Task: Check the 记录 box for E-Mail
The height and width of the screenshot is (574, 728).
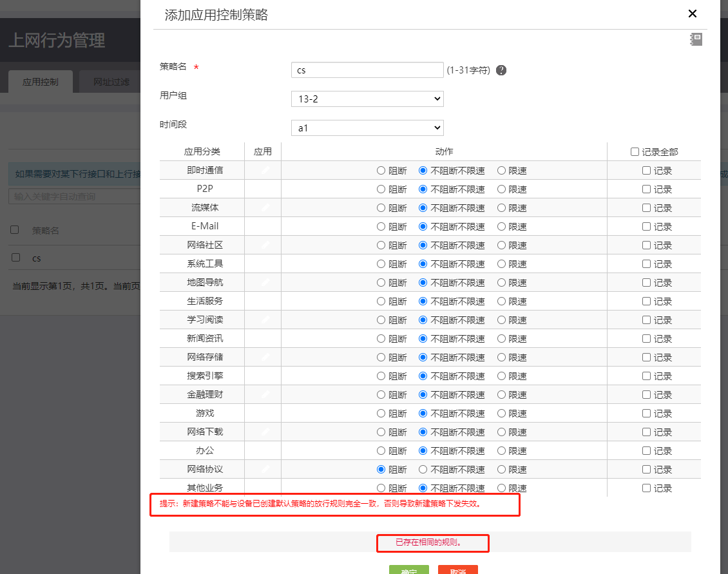Action: click(646, 226)
